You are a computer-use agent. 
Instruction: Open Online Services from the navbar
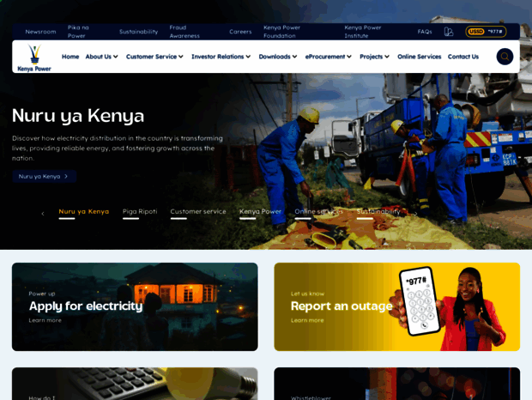[x=419, y=57]
